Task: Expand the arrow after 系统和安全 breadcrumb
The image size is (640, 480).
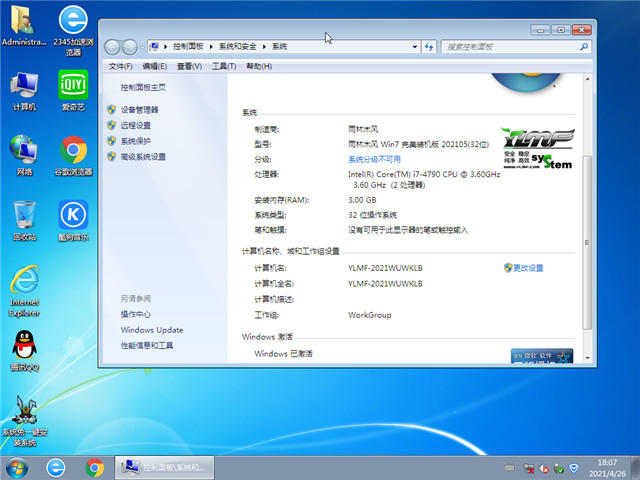Action: coord(264,47)
